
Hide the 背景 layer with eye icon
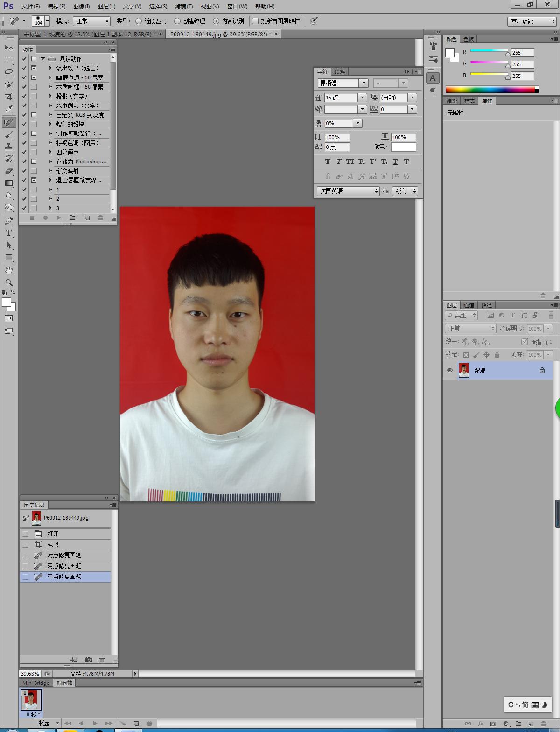(x=450, y=370)
